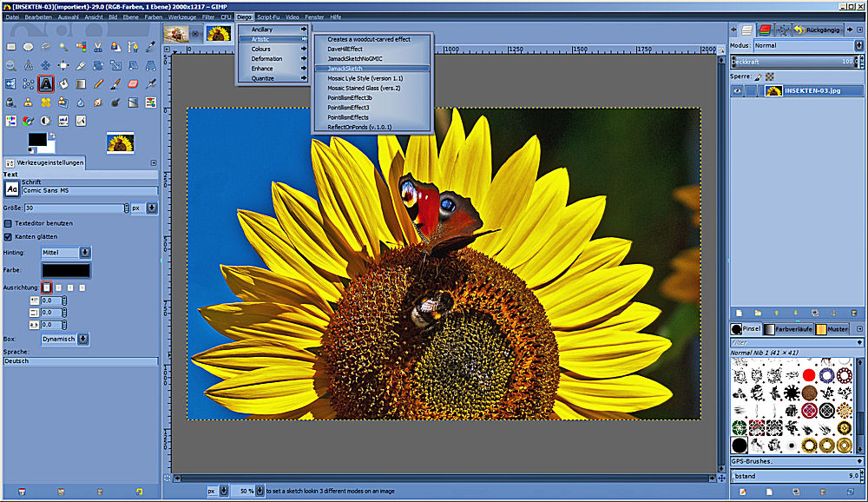
Task: Select left-aligned Ausrichtung option
Action: click(47, 287)
